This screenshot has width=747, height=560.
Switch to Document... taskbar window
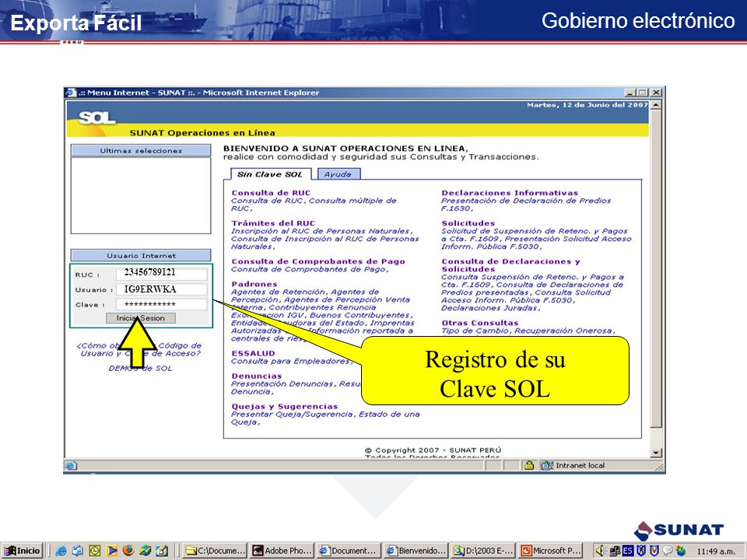pyautogui.click(x=349, y=551)
